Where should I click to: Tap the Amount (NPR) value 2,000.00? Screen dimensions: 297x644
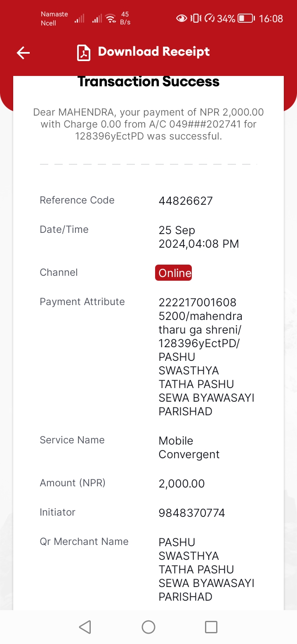(181, 484)
